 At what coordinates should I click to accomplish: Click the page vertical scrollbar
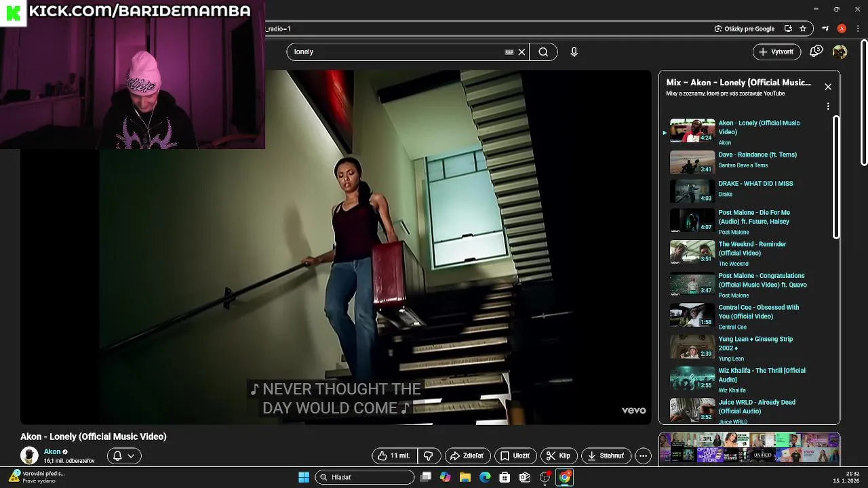(864, 102)
